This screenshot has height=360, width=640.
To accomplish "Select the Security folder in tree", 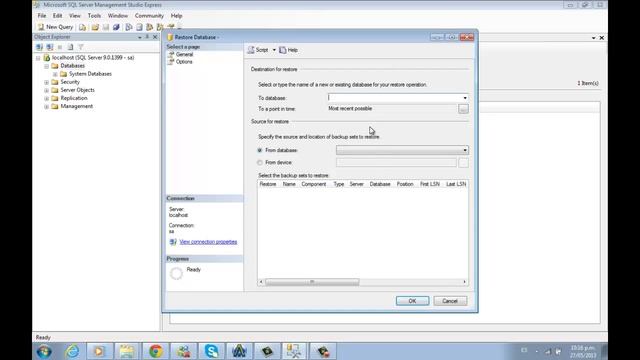I will pos(70,82).
